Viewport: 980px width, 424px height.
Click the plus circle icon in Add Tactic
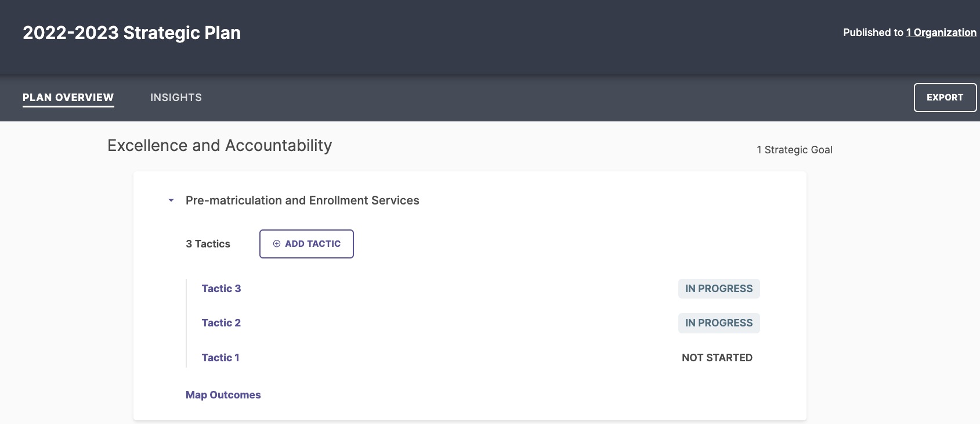coord(277,244)
